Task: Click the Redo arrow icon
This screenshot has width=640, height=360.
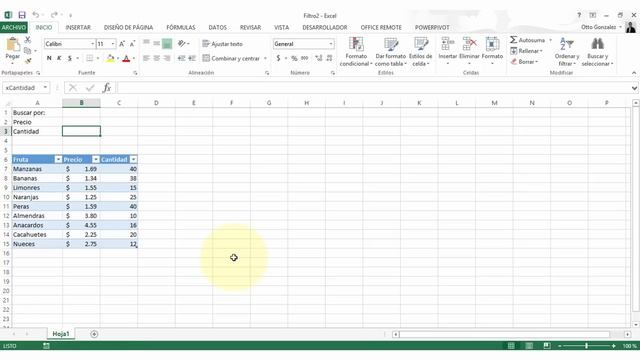Action: click(54, 15)
